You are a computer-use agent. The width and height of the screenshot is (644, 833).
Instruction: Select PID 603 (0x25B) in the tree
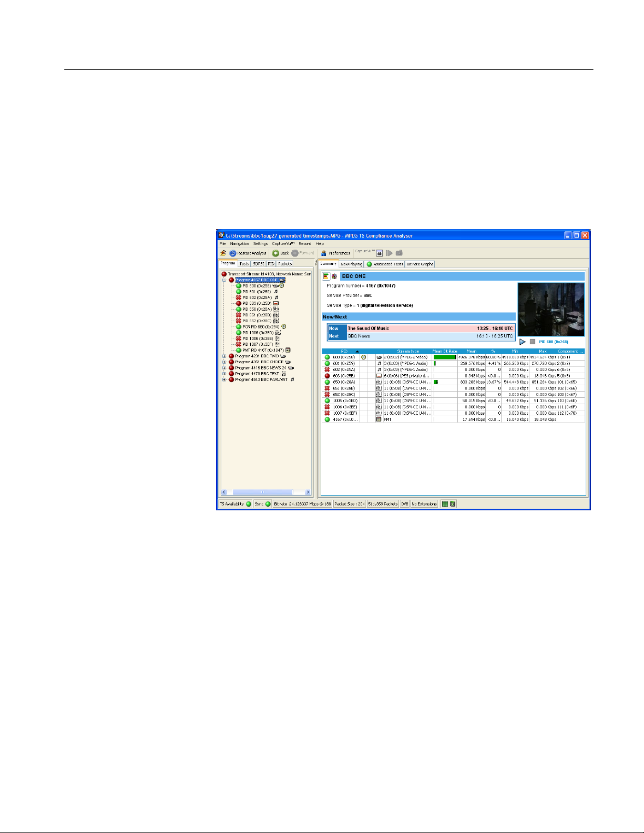[257, 303]
